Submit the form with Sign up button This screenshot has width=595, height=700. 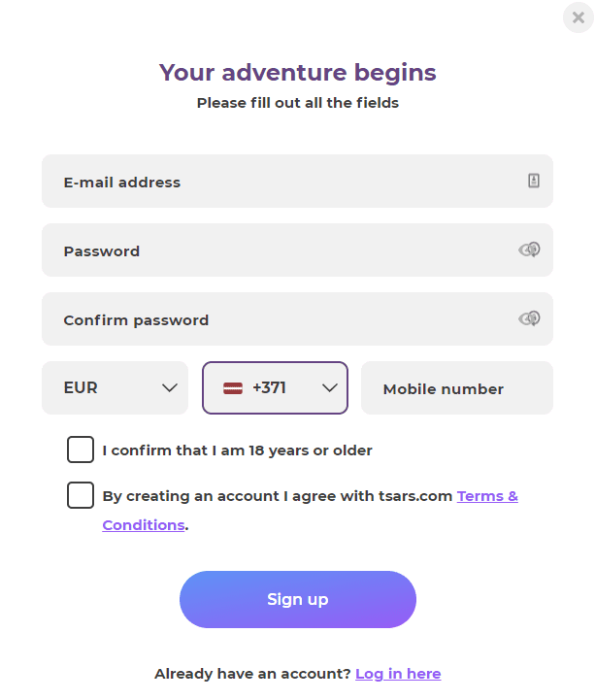coord(298,600)
